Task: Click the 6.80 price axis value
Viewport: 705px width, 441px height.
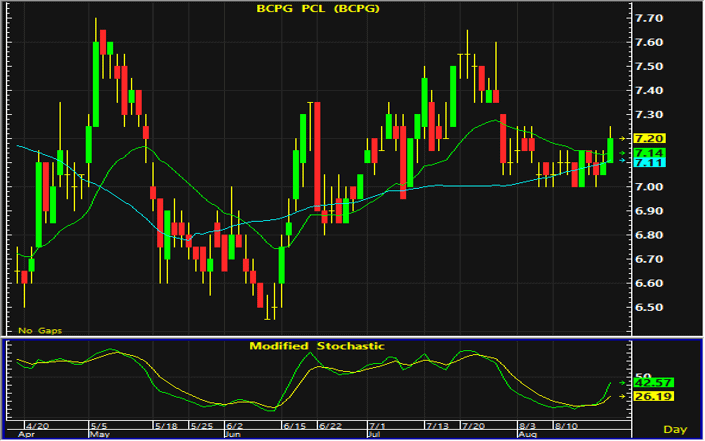Action: pyautogui.click(x=648, y=235)
